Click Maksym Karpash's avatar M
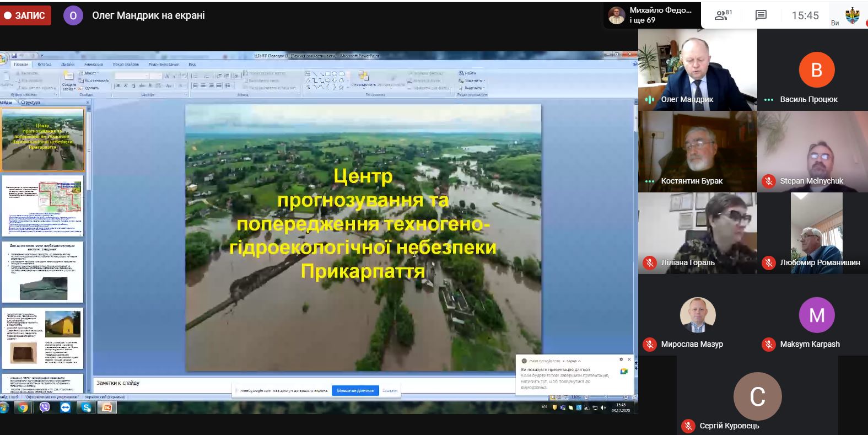868x435 pixels. pos(817,315)
